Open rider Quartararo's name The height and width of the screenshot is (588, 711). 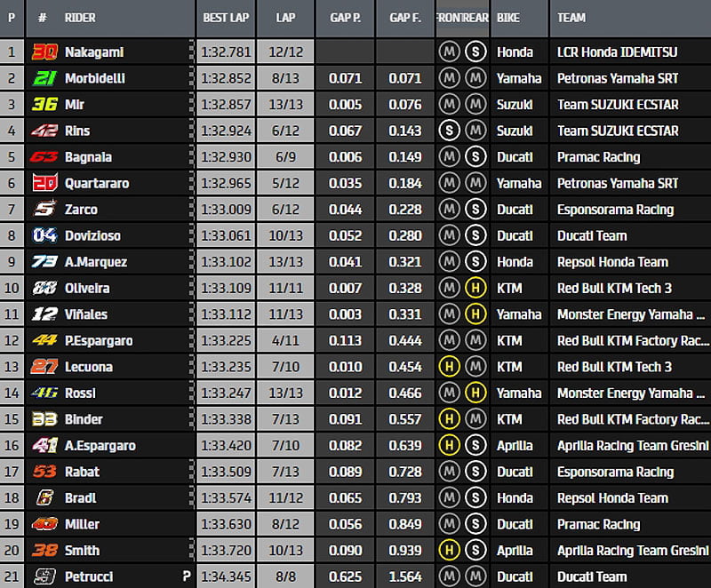coord(97,183)
